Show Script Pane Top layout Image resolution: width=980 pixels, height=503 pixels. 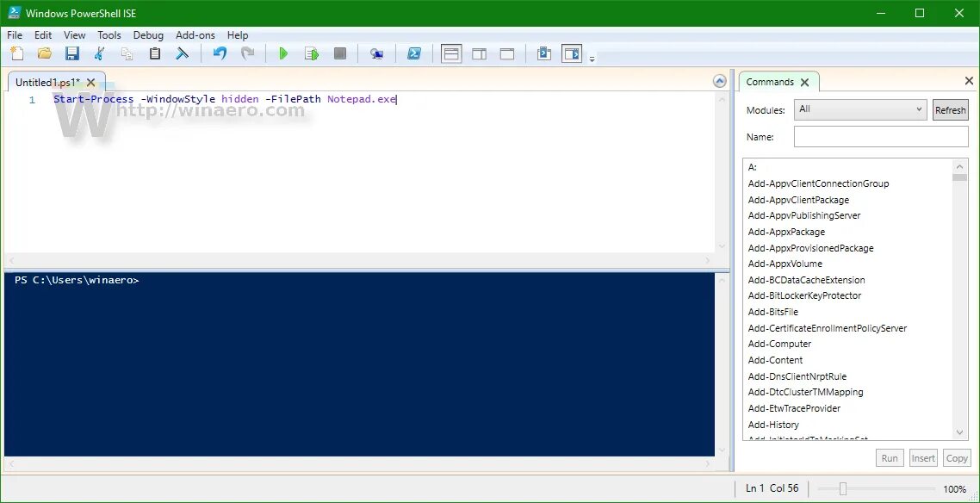pos(451,53)
